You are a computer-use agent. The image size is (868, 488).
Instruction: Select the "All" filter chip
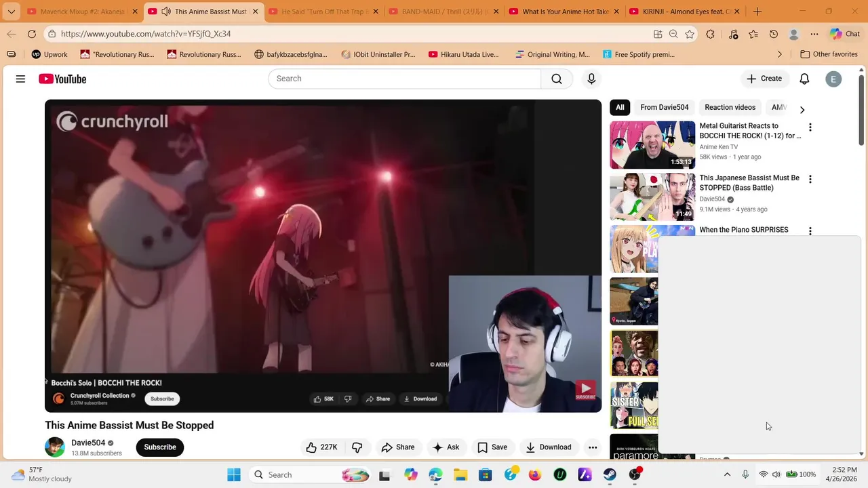click(x=620, y=107)
